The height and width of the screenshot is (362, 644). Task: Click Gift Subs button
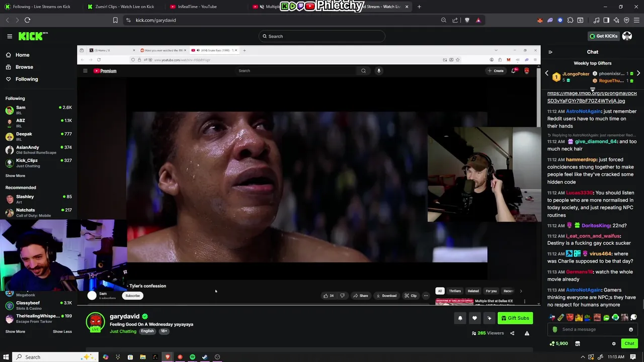click(x=515, y=318)
